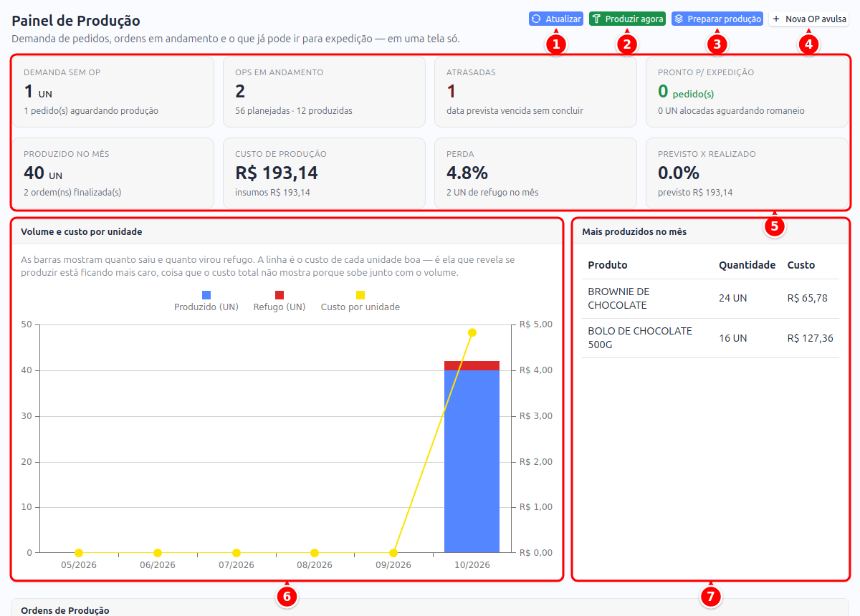The height and width of the screenshot is (616, 860).
Task: Click the R$ 127,36 cost cell
Action: point(810,338)
